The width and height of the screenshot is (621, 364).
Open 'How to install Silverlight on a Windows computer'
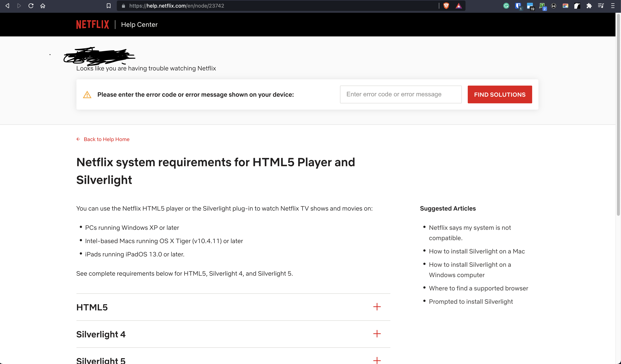click(470, 270)
